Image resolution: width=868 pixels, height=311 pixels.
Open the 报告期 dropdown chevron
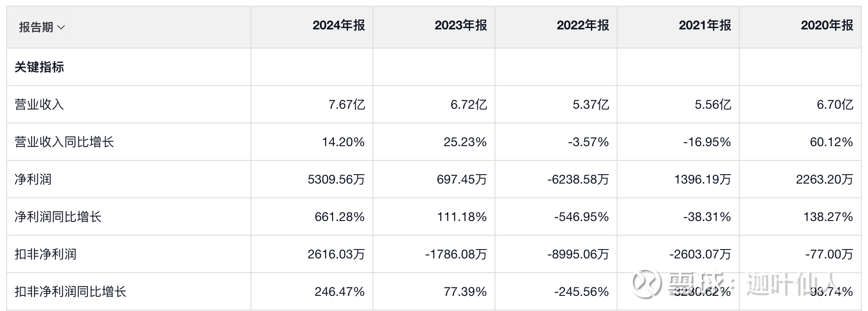(61, 28)
